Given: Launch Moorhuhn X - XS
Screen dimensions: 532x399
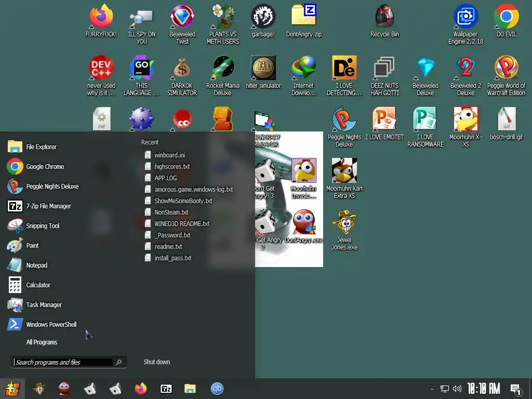Looking at the screenshot, I should click(x=465, y=127).
